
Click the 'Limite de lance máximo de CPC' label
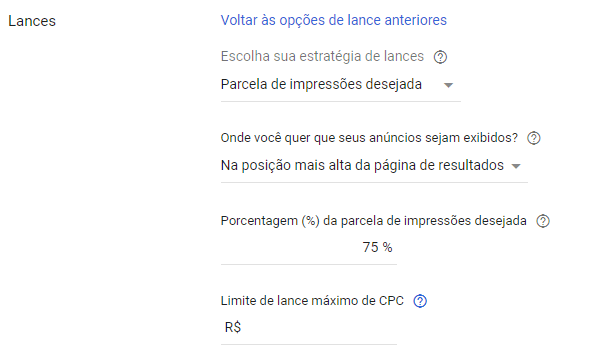tap(312, 301)
